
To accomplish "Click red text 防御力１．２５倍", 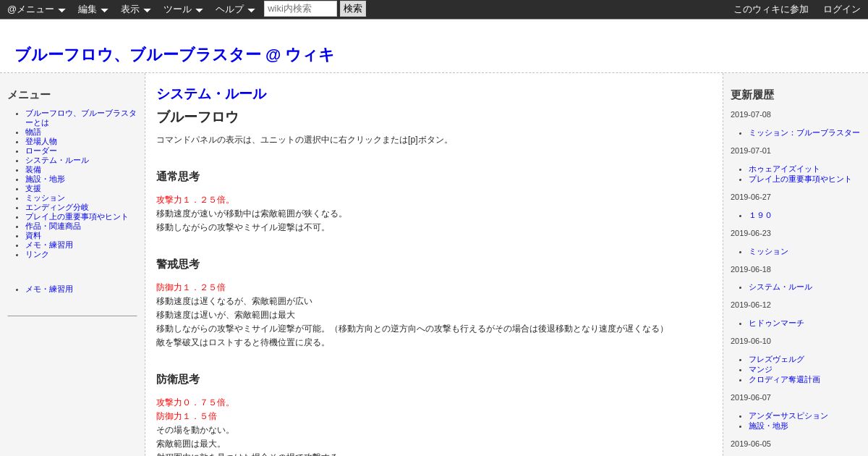I will pyautogui.click(x=191, y=287).
